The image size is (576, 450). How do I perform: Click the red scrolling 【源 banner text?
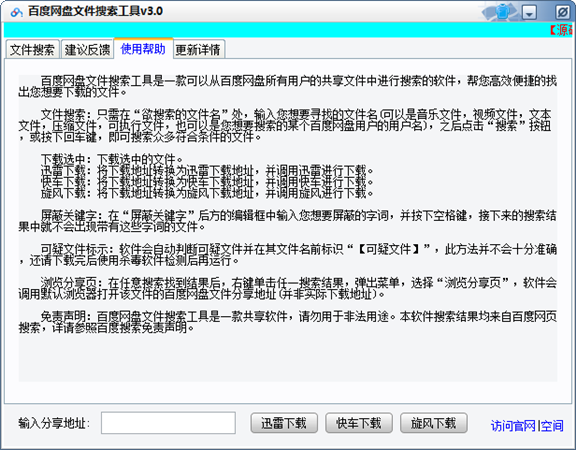pos(561,30)
